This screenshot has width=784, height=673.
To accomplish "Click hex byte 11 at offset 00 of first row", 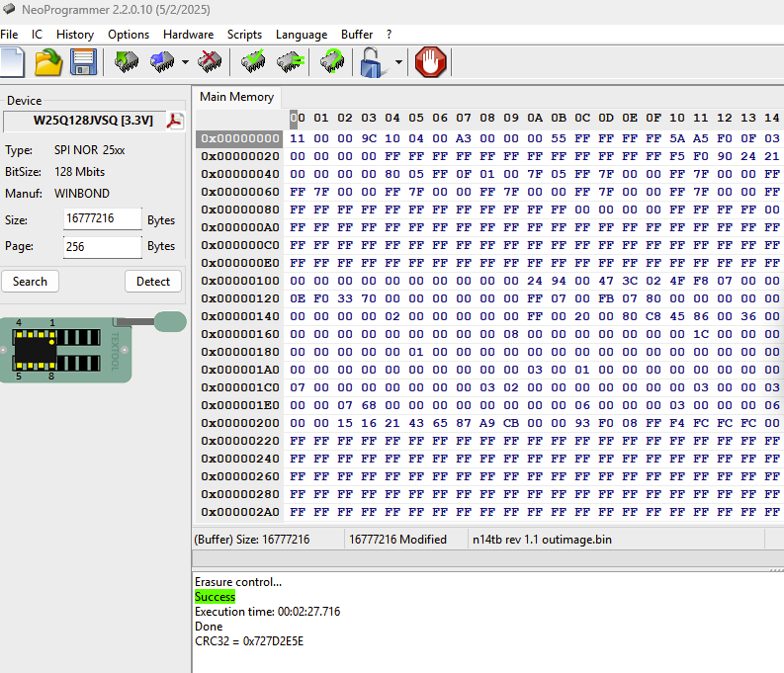I will [298, 138].
